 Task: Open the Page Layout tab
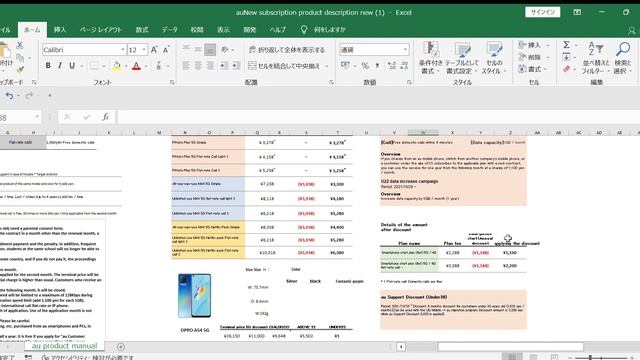coord(100,30)
